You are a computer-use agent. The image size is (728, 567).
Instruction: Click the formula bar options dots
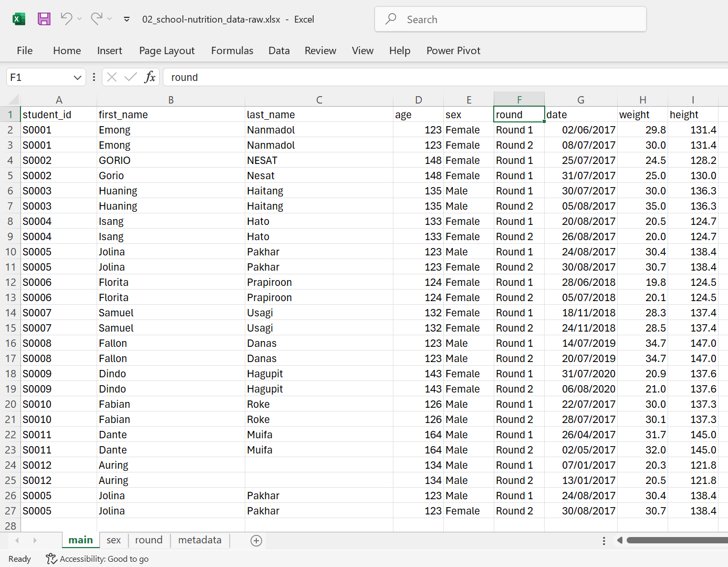[x=94, y=77]
